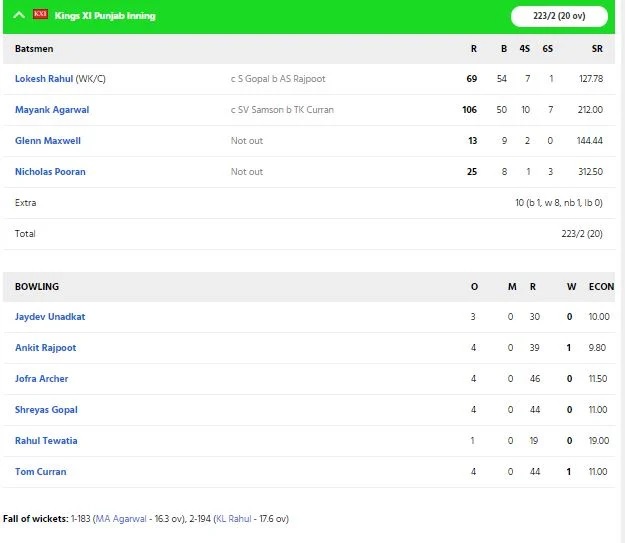Screen dimensions: 626x543
Task: Click the Kings XI Punjab team logo
Action: tap(40, 15)
